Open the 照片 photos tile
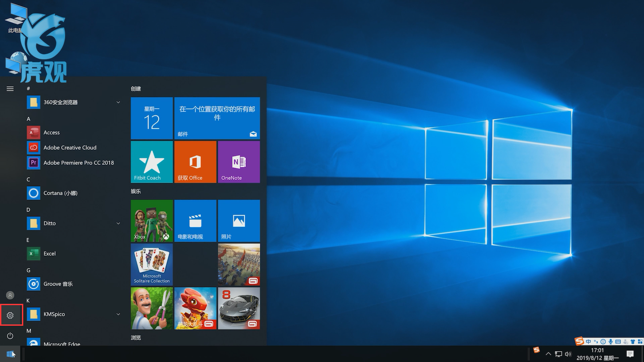Image resolution: width=644 pixels, height=362 pixels. click(x=239, y=221)
